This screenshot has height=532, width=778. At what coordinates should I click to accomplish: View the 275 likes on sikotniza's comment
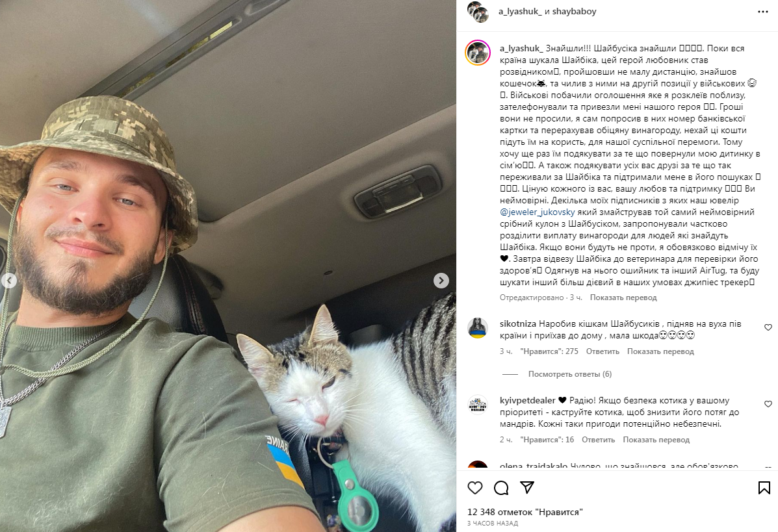click(549, 351)
